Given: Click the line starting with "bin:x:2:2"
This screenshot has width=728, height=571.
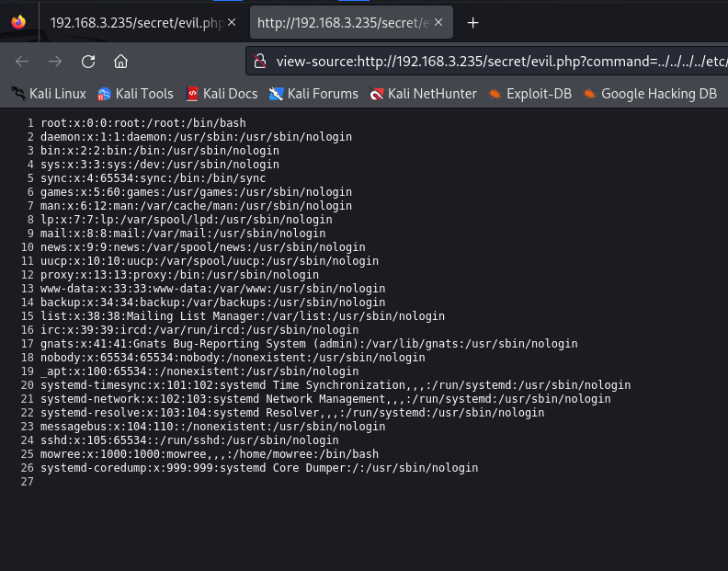Looking at the screenshot, I should [x=160, y=151].
